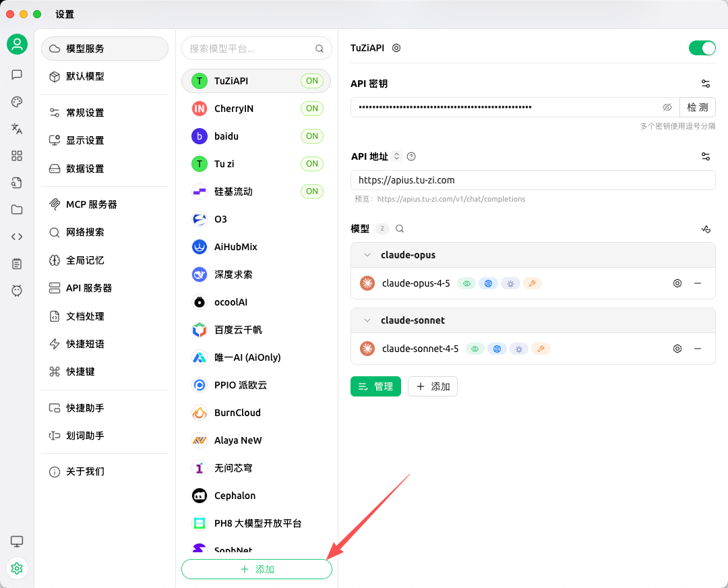Click the vision tag on claude-opus-4-5
This screenshot has height=588, width=728.
click(x=466, y=283)
